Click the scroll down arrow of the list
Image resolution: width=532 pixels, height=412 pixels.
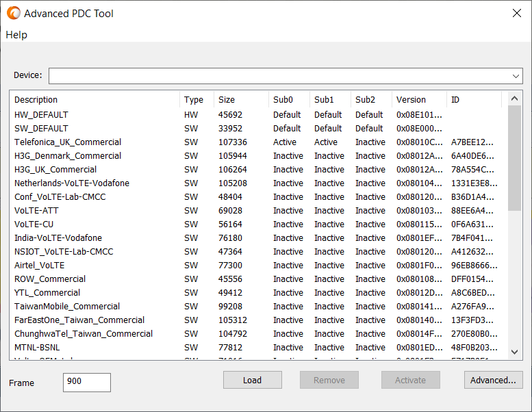pos(514,352)
